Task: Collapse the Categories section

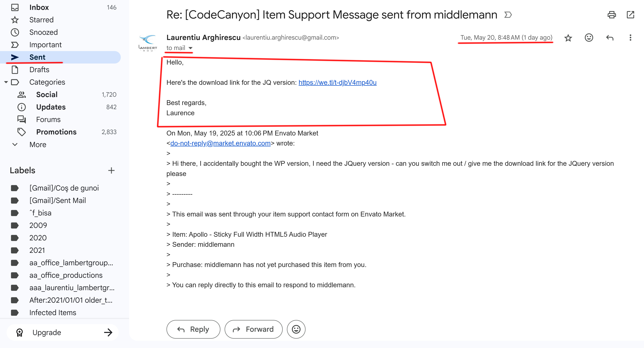Action: (6, 82)
